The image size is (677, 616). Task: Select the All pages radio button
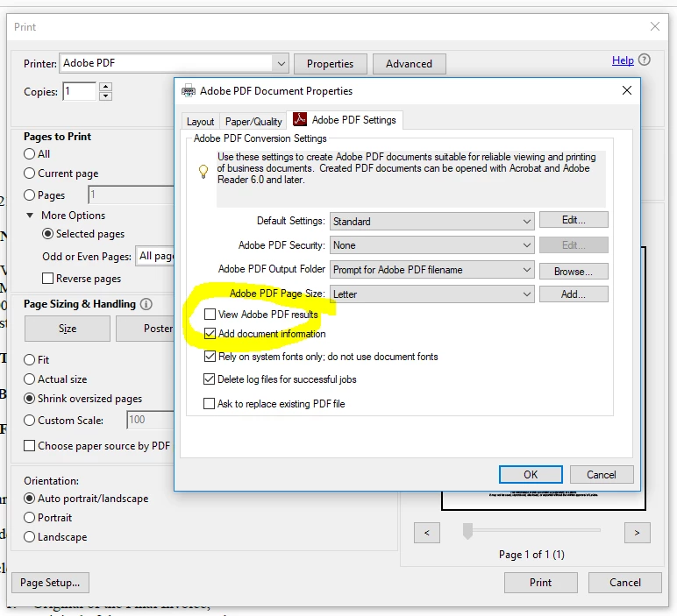(x=29, y=153)
